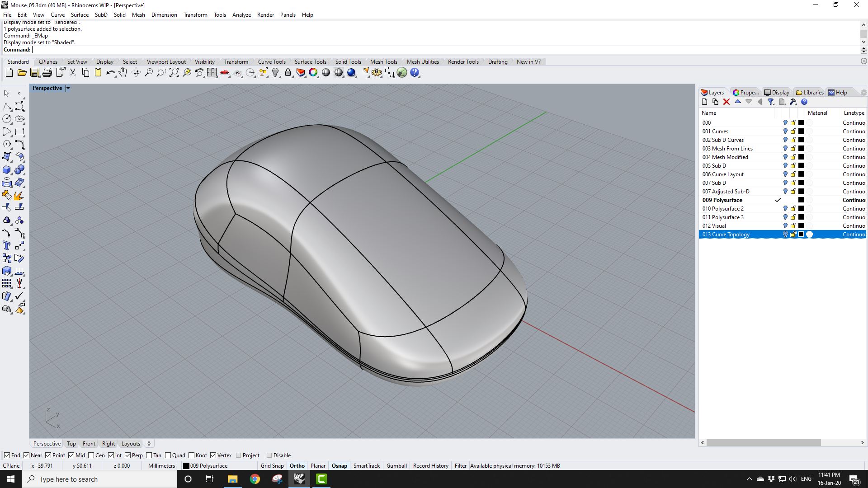
Task: Enable the Quad osnap checkbox
Action: [168, 455]
